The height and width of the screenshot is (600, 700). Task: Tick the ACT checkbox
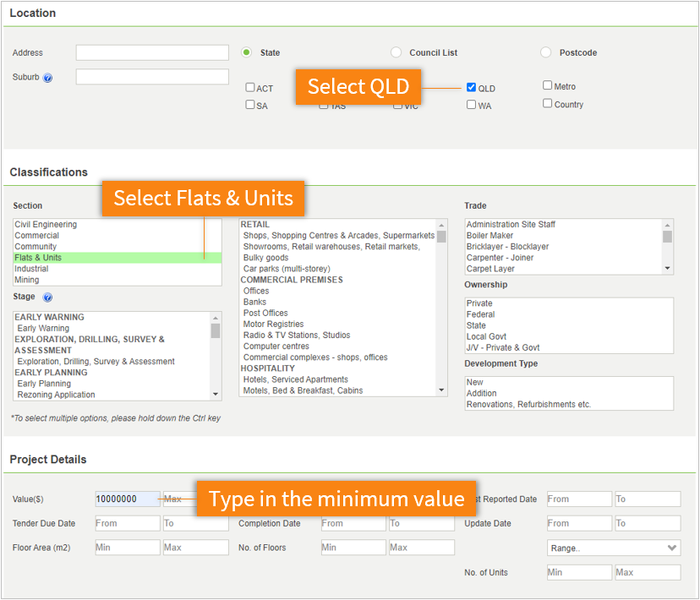(250, 87)
